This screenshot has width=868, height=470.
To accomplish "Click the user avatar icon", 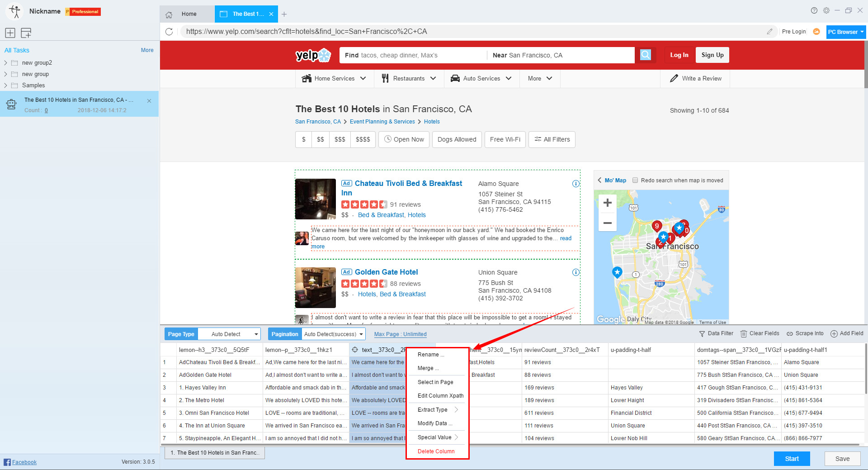I will tap(15, 11).
